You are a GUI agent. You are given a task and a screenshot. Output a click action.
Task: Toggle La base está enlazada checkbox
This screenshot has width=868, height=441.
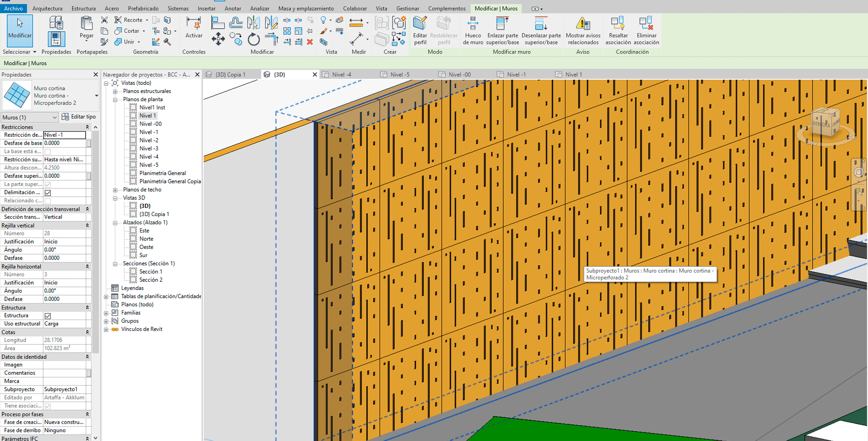coord(48,151)
